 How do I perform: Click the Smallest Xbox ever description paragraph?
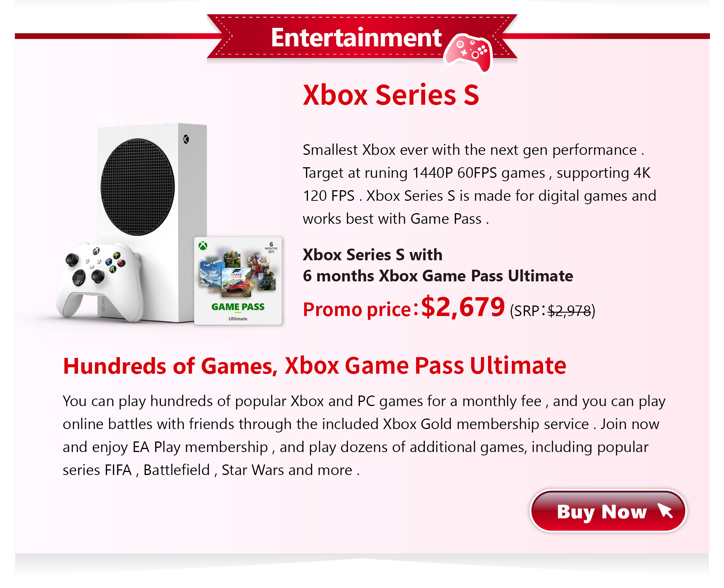tap(479, 184)
